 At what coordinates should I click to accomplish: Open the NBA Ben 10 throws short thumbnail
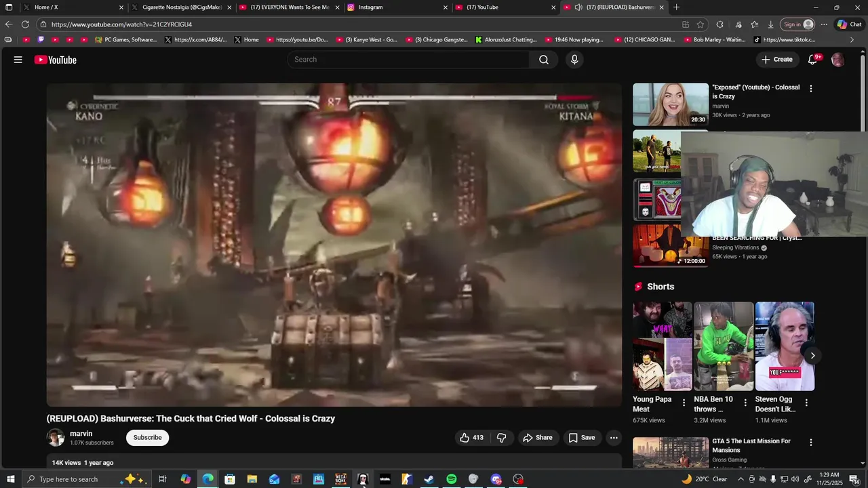(724, 346)
